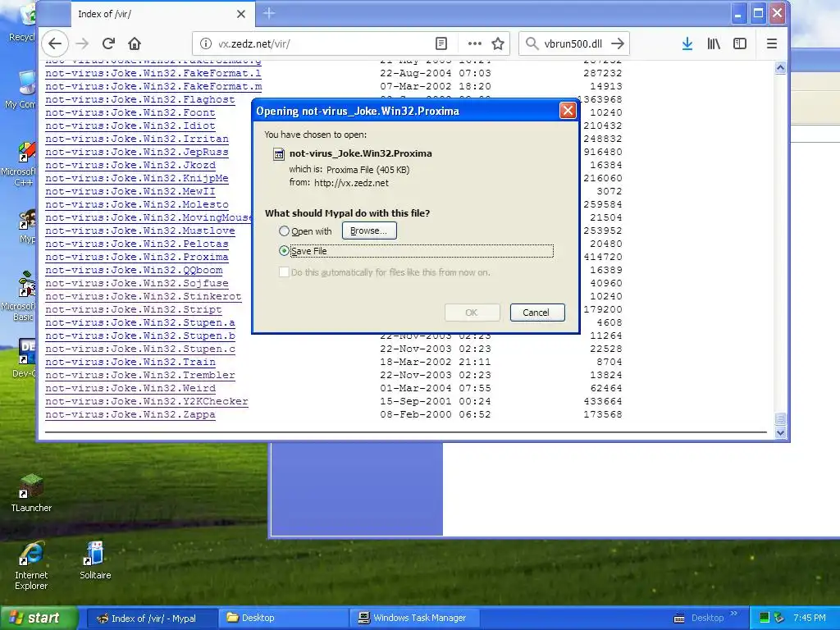Click file size value 433664

tap(603, 401)
